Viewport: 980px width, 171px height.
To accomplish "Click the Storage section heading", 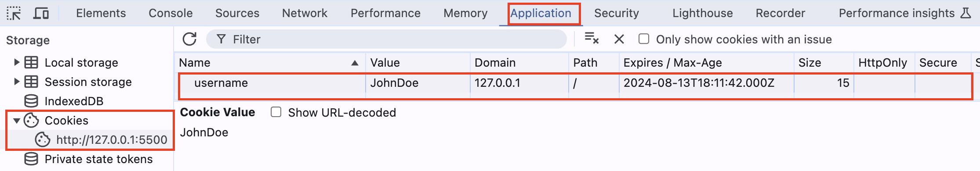I will coord(28,40).
